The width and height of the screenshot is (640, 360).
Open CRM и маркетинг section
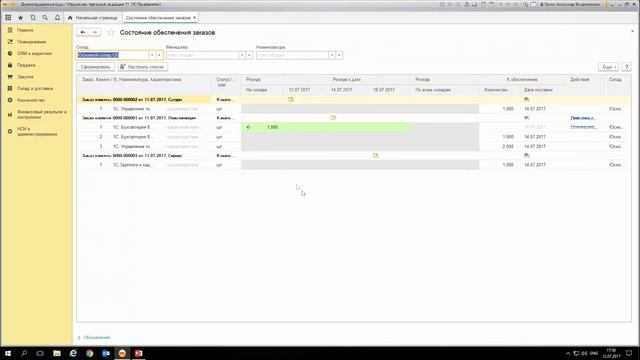[34, 53]
